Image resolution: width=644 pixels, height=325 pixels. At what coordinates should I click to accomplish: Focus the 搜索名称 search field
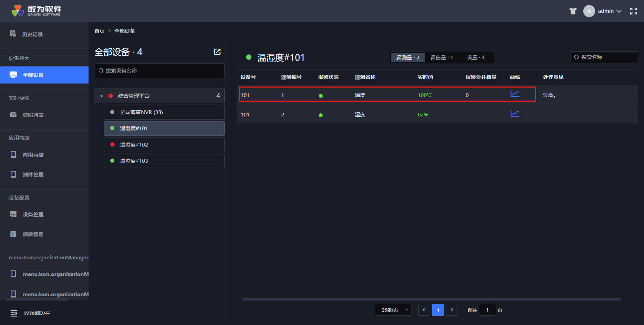[x=604, y=57]
